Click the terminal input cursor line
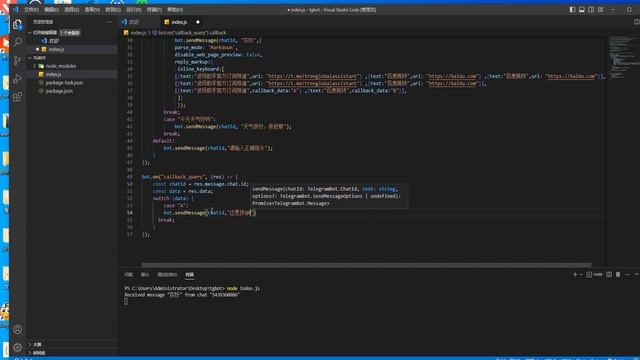Viewport: 640px width, 360px height. pos(126,301)
